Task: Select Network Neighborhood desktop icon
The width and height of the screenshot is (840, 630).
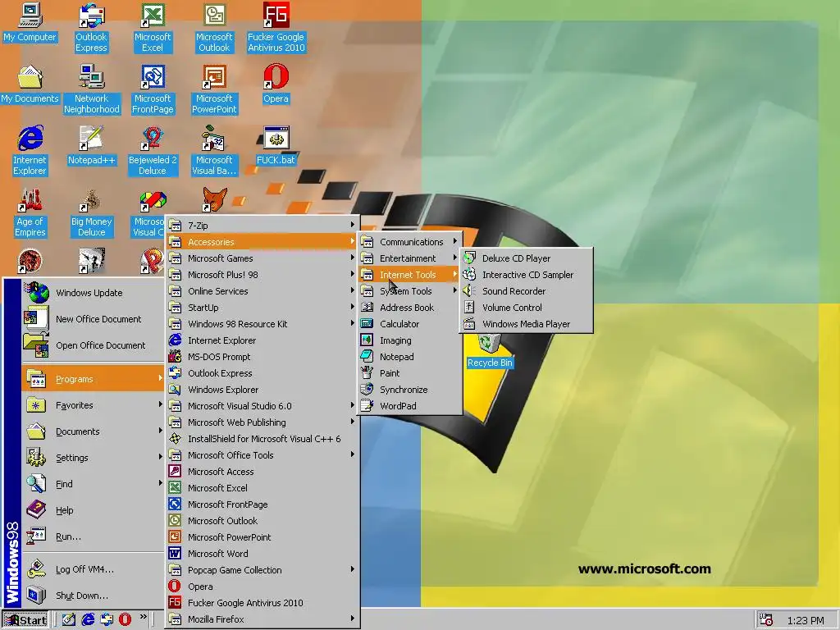Action: click(x=92, y=89)
